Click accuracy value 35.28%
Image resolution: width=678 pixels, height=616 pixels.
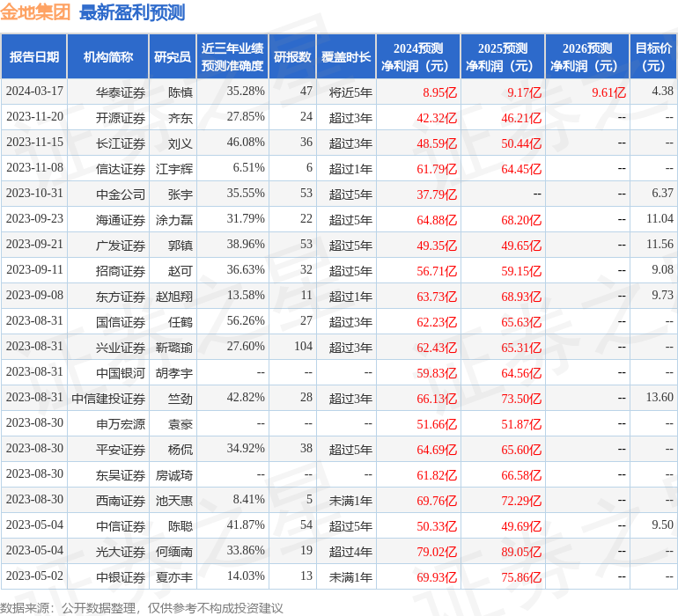246,92
